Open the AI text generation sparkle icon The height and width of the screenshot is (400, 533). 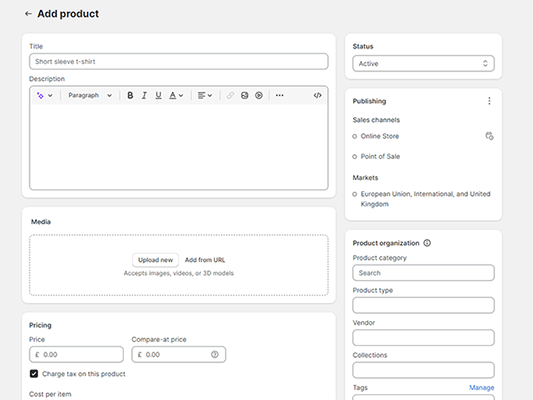(40, 95)
